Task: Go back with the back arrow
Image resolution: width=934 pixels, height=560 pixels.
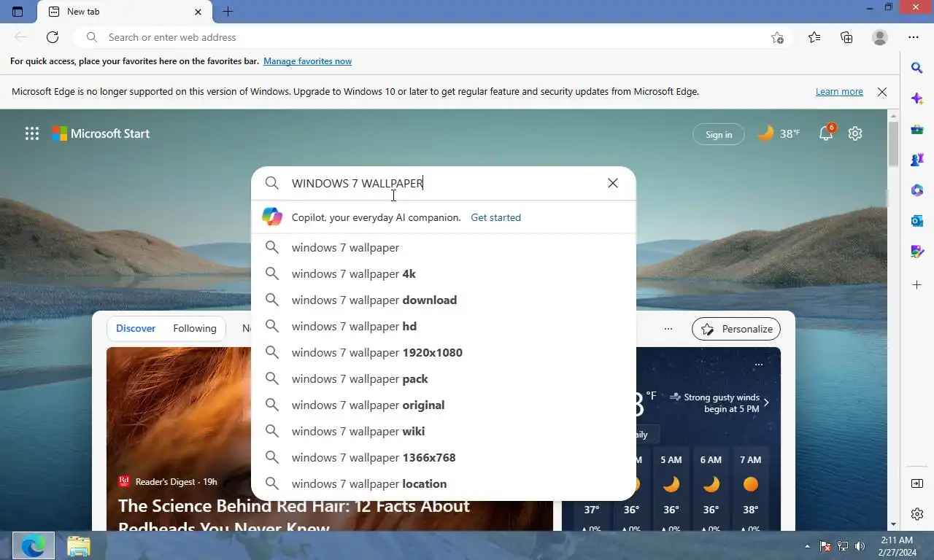Action: 20,37
